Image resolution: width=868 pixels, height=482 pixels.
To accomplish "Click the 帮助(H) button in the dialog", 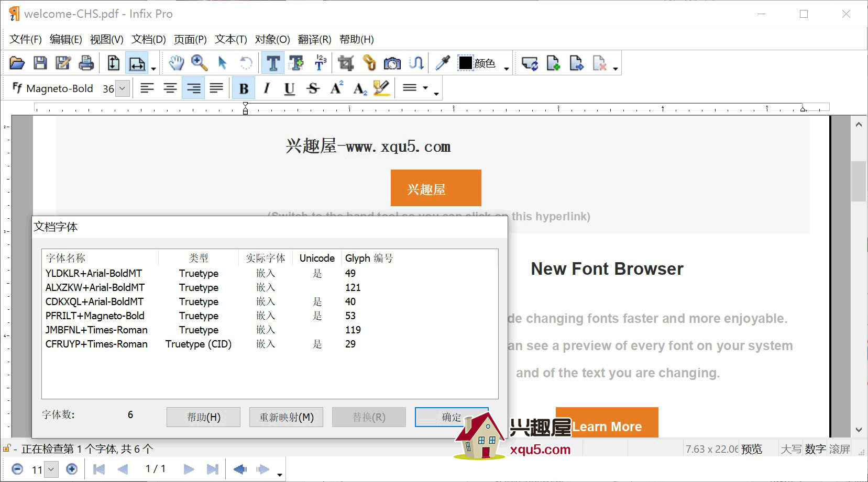I will [x=203, y=417].
